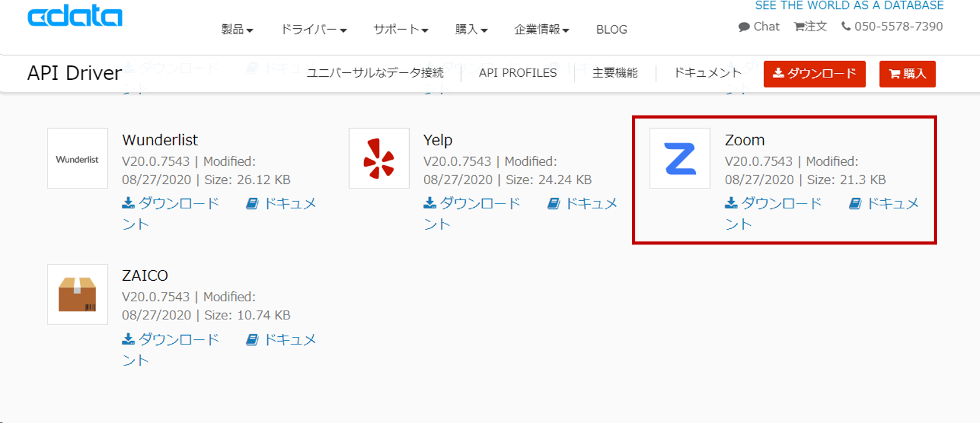Image resolution: width=980 pixels, height=423 pixels.
Task: Click the red ダウンロード button
Action: coord(814,74)
